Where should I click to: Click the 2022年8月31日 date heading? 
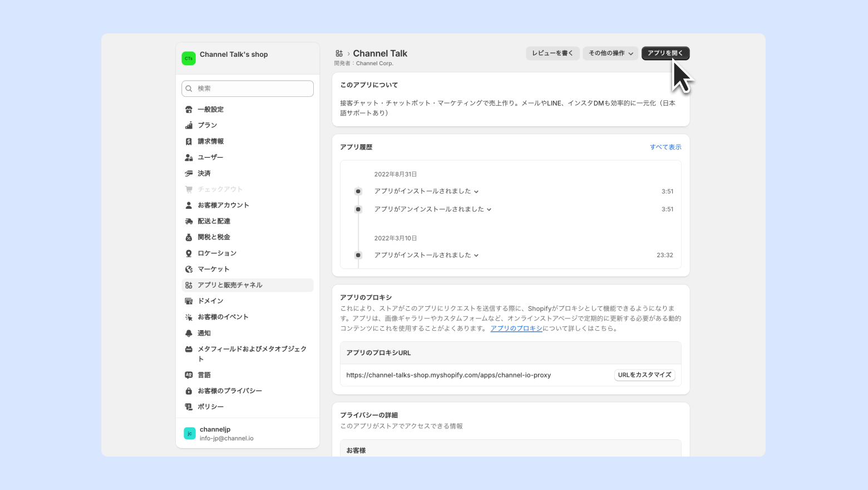click(396, 174)
